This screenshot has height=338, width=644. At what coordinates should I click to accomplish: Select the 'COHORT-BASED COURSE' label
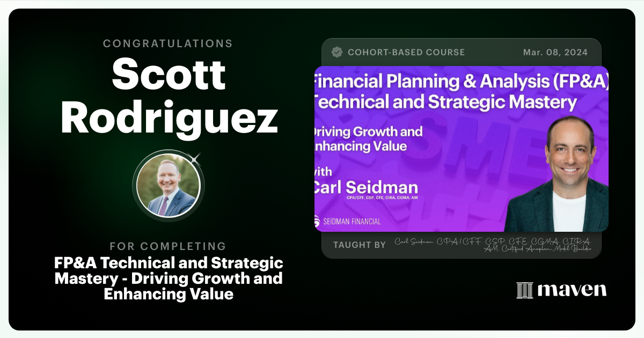[406, 53]
